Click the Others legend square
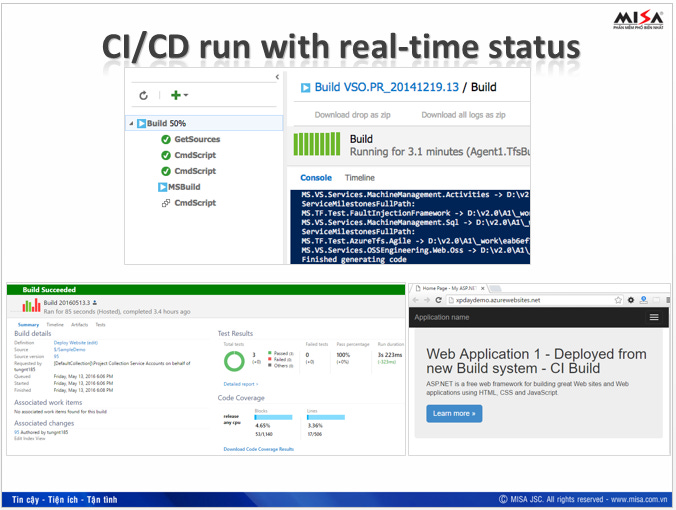 [270, 366]
